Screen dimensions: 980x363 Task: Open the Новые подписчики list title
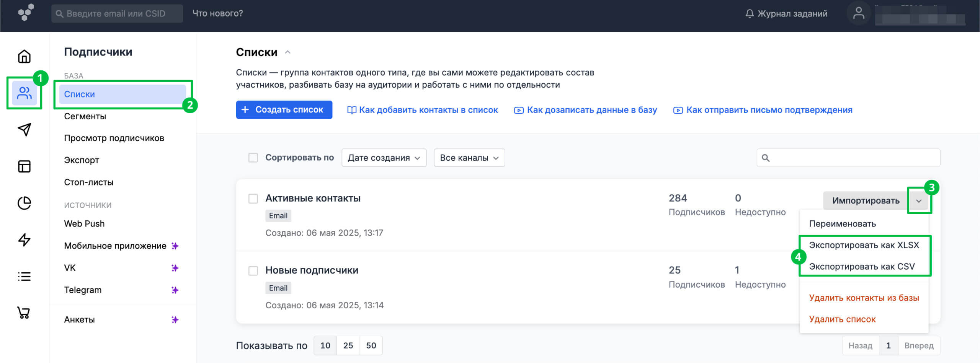(312, 270)
